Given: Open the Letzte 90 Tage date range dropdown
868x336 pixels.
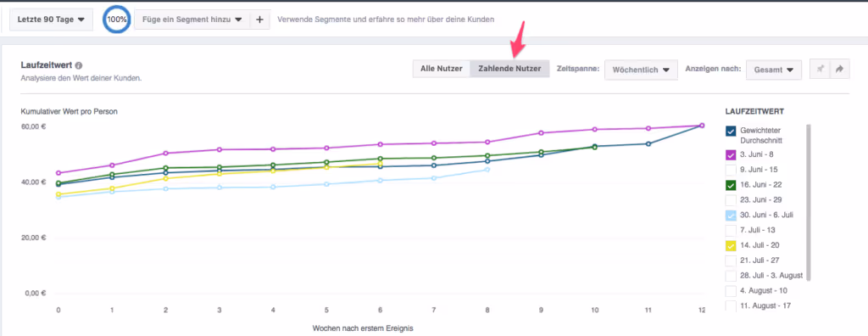Looking at the screenshot, I should [51, 20].
